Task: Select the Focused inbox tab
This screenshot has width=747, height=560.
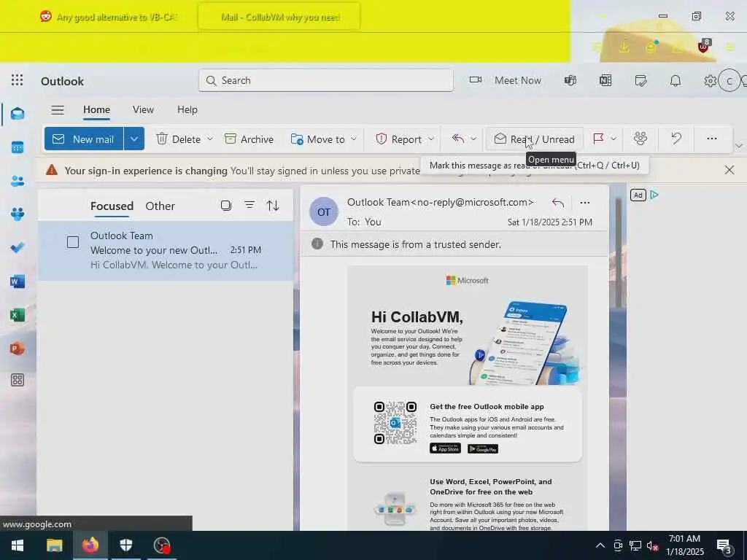Action: 112,206
